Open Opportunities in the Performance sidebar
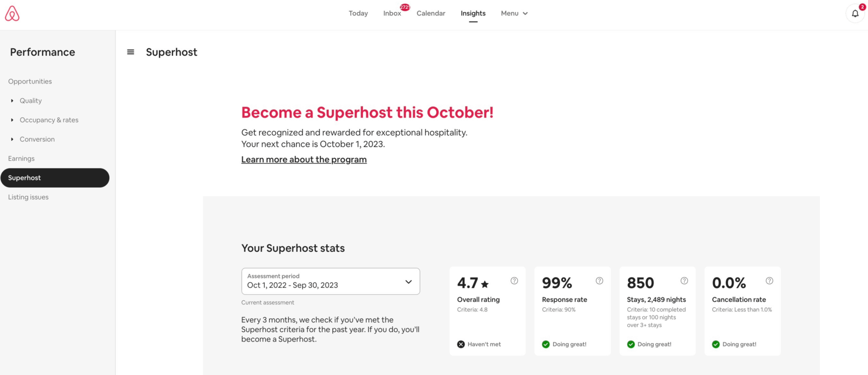Viewport: 868px width, 375px height. click(x=30, y=81)
